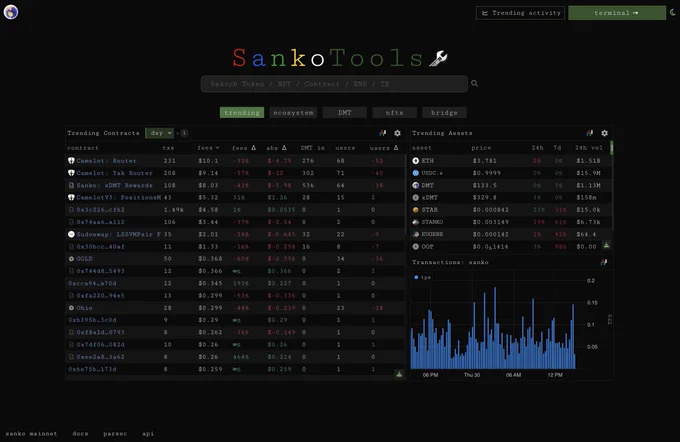The height and width of the screenshot is (442, 680).
Task: Click the USDC.e asset icon
Action: coord(415,173)
